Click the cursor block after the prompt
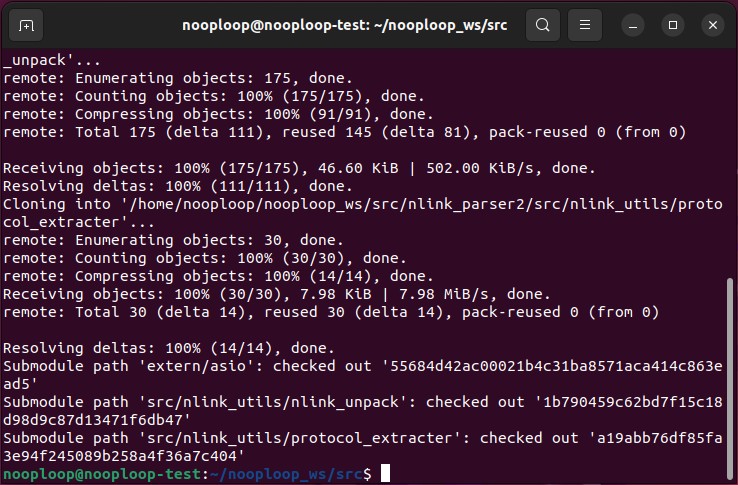Screen dimensions: 738x485 point(385,473)
